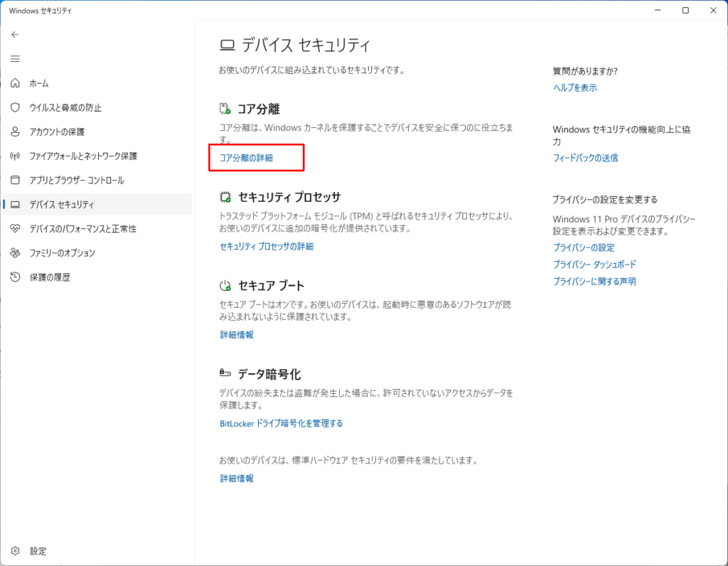Click the family options people icon
728x566 pixels.
point(16,252)
